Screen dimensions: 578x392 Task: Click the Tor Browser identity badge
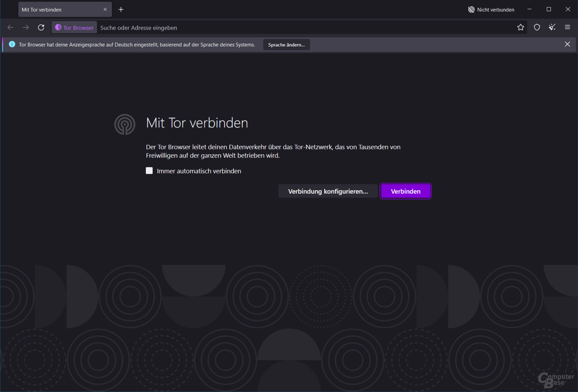tap(74, 28)
